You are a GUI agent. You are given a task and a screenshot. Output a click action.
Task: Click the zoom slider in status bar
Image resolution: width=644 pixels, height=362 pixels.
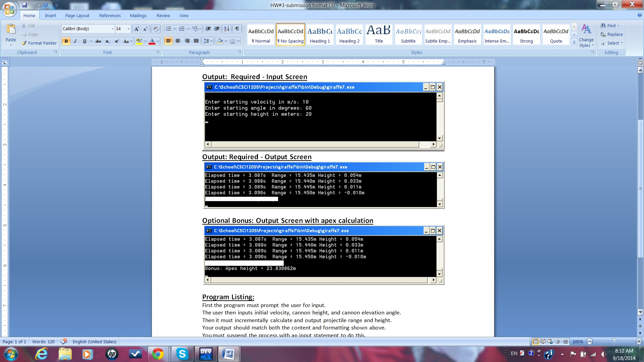pos(614,342)
